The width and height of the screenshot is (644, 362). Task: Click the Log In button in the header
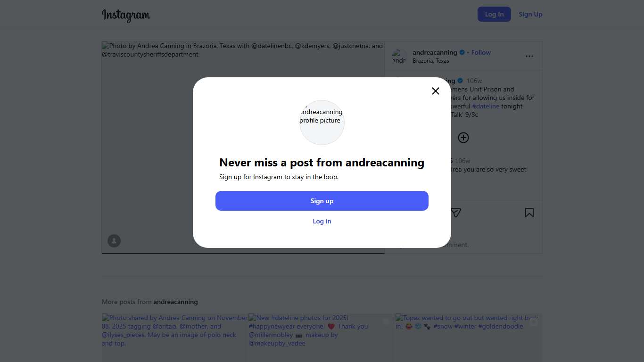coord(494,14)
